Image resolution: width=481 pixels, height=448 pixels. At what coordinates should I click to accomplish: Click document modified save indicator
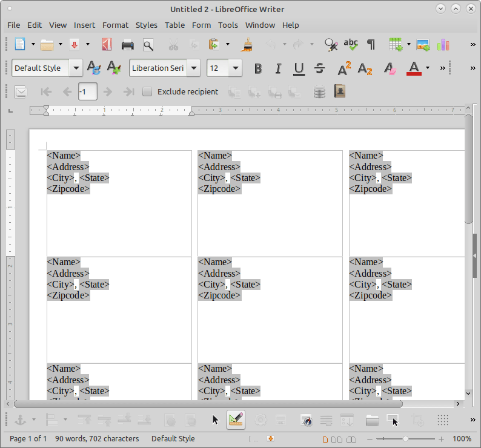[270, 439]
